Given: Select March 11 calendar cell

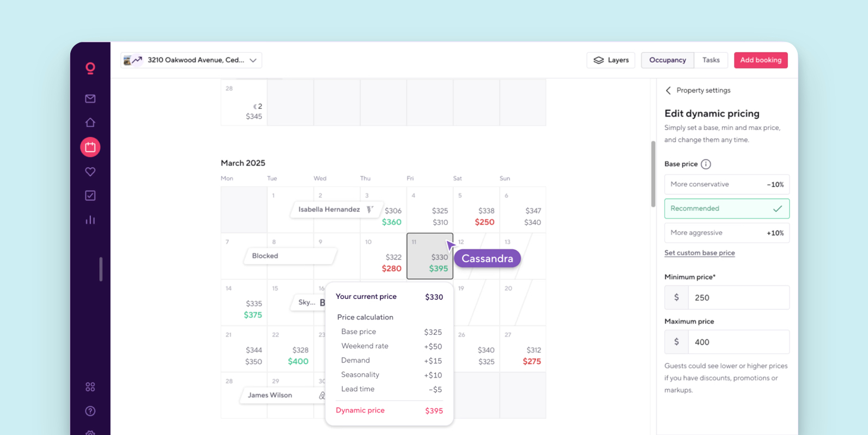Looking at the screenshot, I should (x=430, y=256).
